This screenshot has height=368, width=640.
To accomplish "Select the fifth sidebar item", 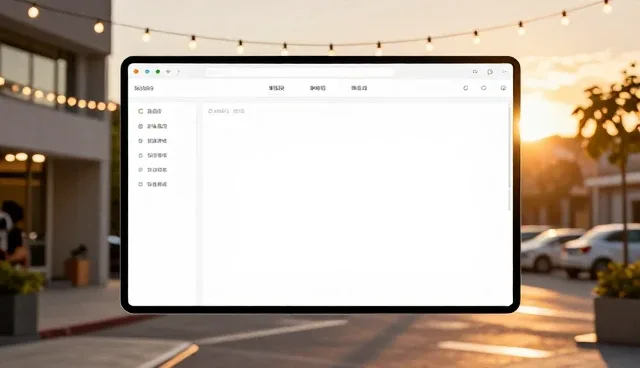I will pos(153,170).
